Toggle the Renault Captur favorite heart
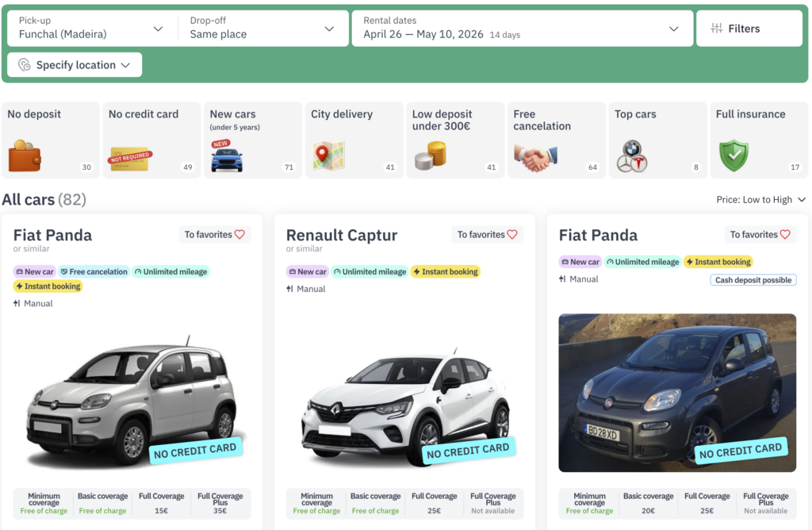This screenshot has width=812, height=530. point(487,234)
